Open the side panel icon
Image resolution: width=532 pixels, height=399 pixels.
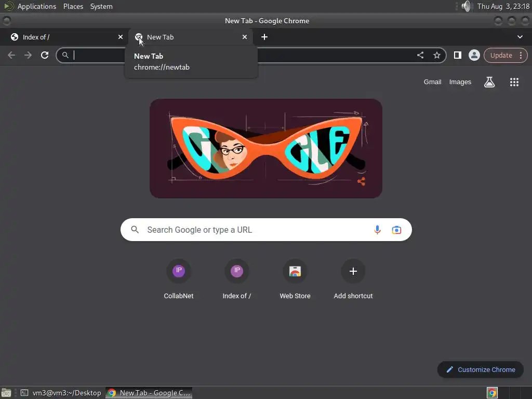click(457, 55)
